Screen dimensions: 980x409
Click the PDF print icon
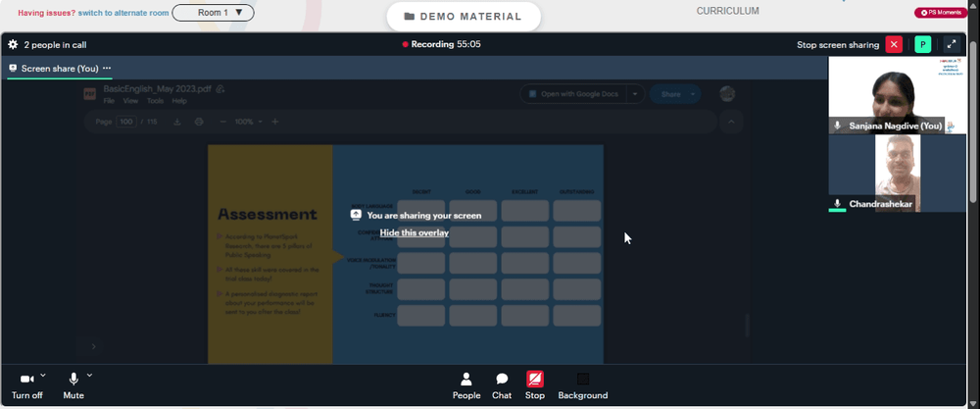click(x=199, y=122)
